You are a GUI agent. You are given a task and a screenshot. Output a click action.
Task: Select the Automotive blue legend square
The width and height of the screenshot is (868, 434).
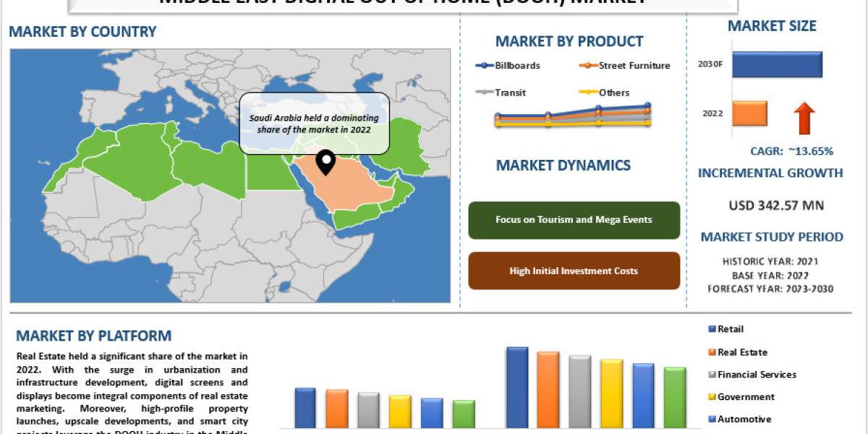pyautogui.click(x=711, y=420)
